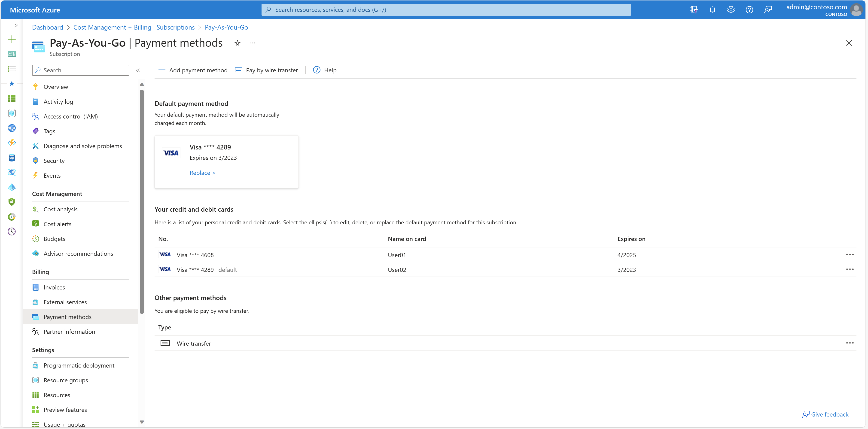Expand the portal left navigation menu
The width and height of the screenshot is (868, 429).
click(16, 25)
